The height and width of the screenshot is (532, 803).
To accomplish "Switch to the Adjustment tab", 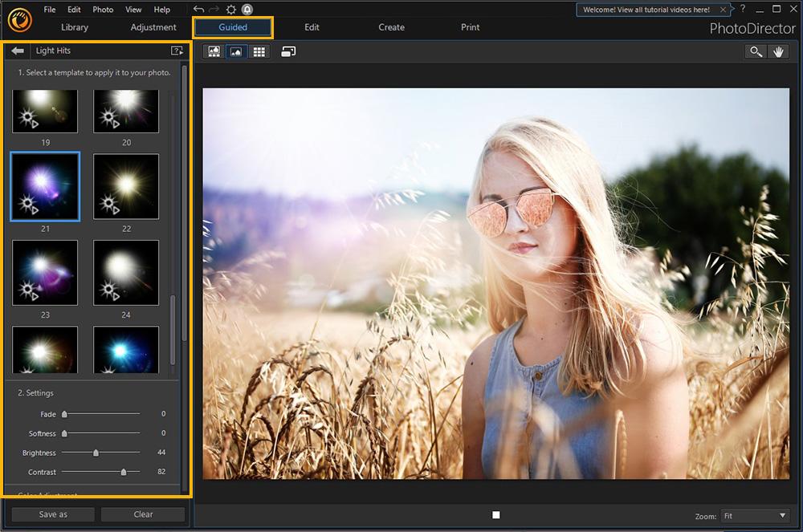I will [x=153, y=27].
